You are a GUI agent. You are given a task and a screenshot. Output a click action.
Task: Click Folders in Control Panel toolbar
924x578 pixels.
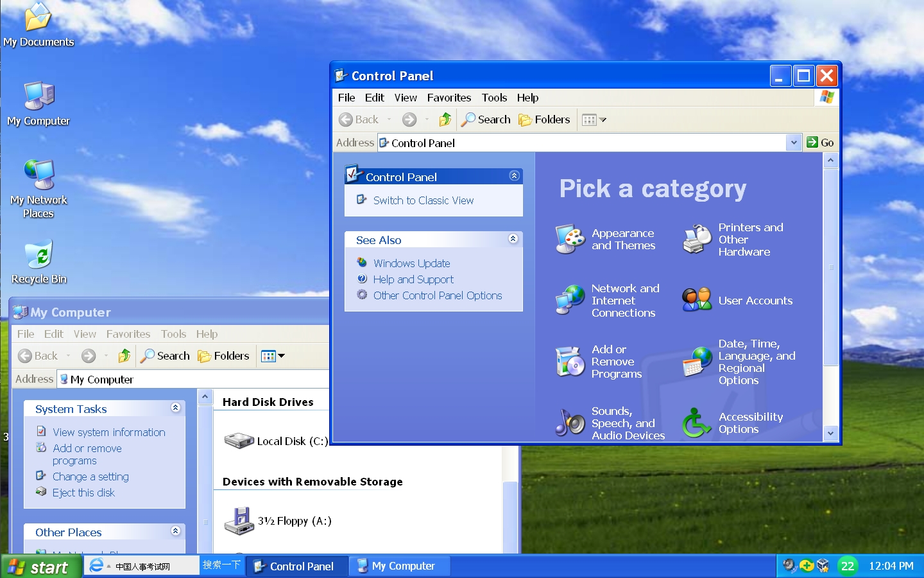(x=544, y=119)
